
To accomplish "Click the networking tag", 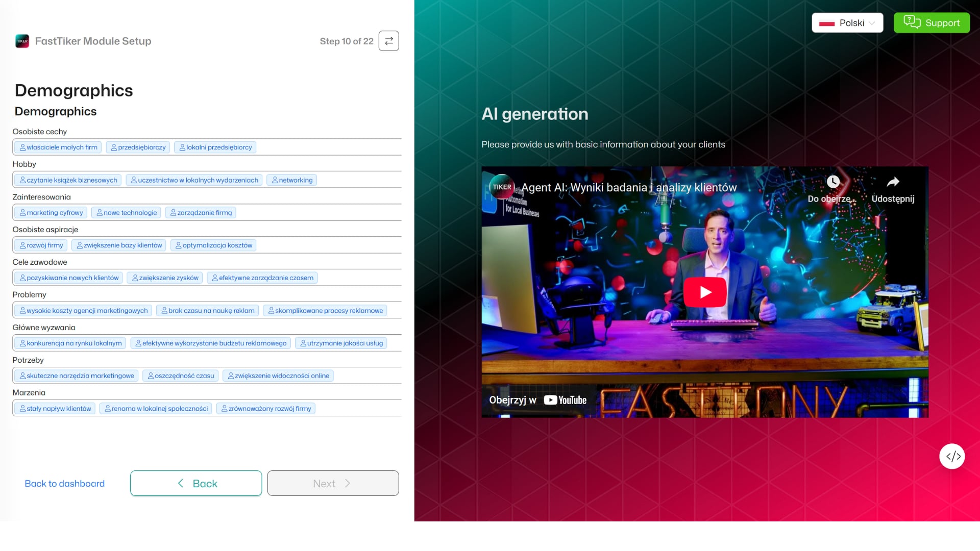I will (292, 180).
